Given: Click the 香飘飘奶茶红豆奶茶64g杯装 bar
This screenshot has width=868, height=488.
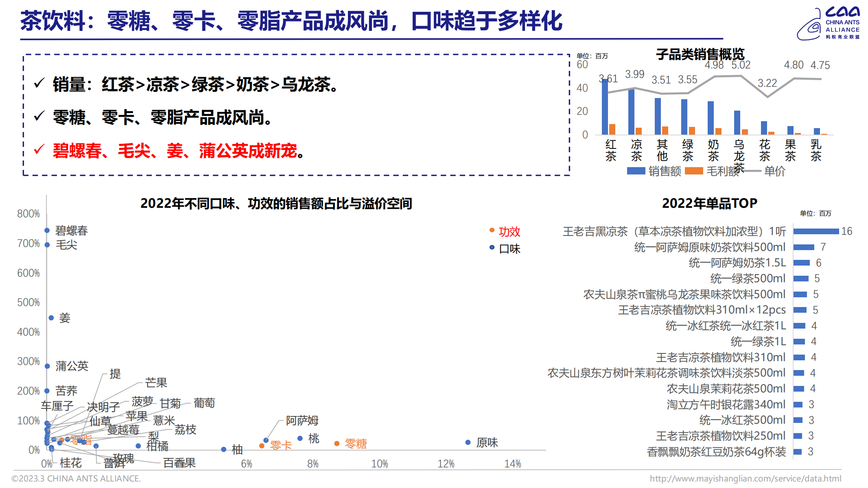Looking at the screenshot, I should (x=798, y=451).
